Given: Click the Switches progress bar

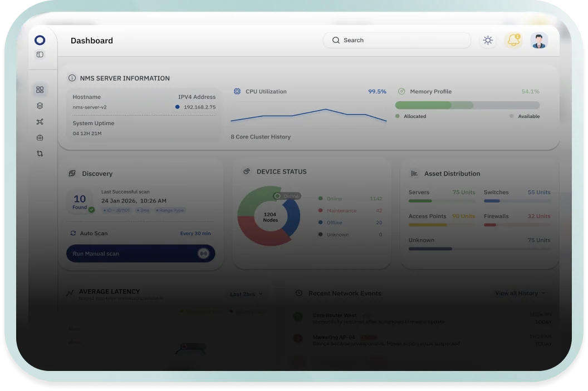Looking at the screenshot, I should [517, 201].
